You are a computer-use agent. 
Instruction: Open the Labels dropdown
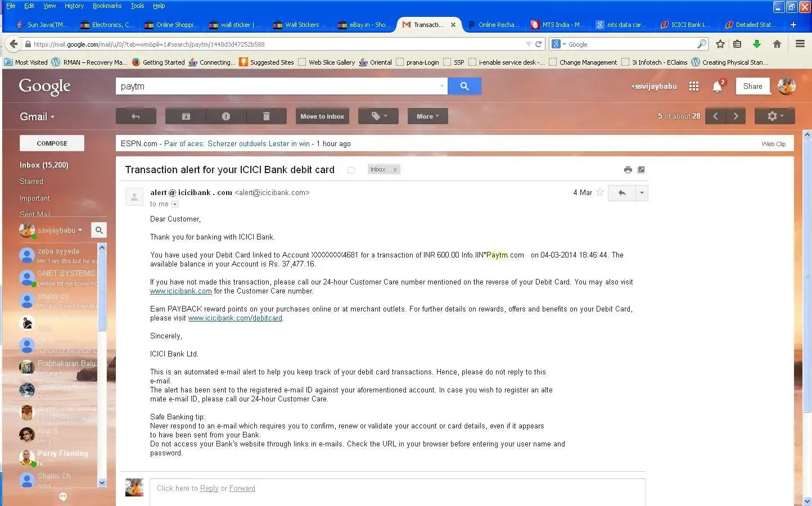[x=378, y=116]
